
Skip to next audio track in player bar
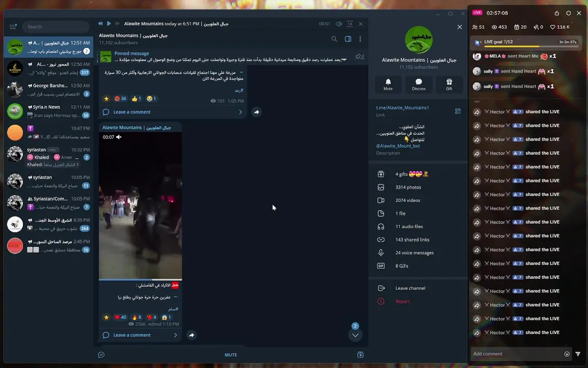coord(117,24)
